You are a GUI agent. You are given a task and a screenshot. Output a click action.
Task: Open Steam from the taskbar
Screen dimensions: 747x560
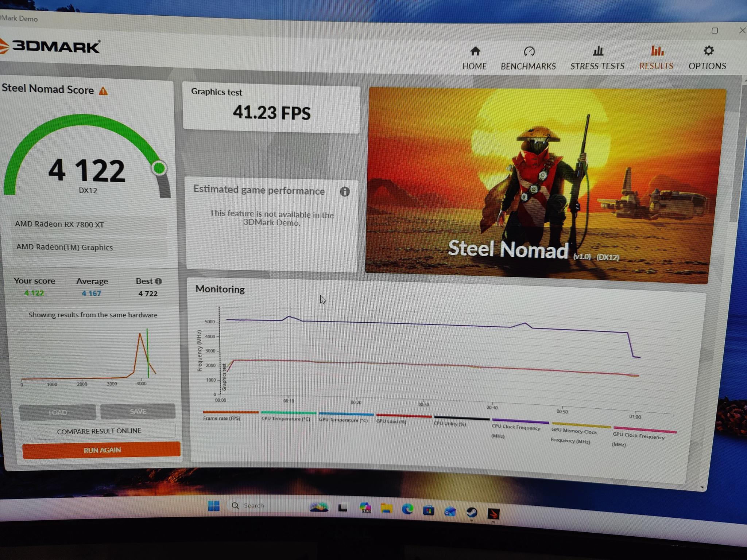(x=472, y=512)
